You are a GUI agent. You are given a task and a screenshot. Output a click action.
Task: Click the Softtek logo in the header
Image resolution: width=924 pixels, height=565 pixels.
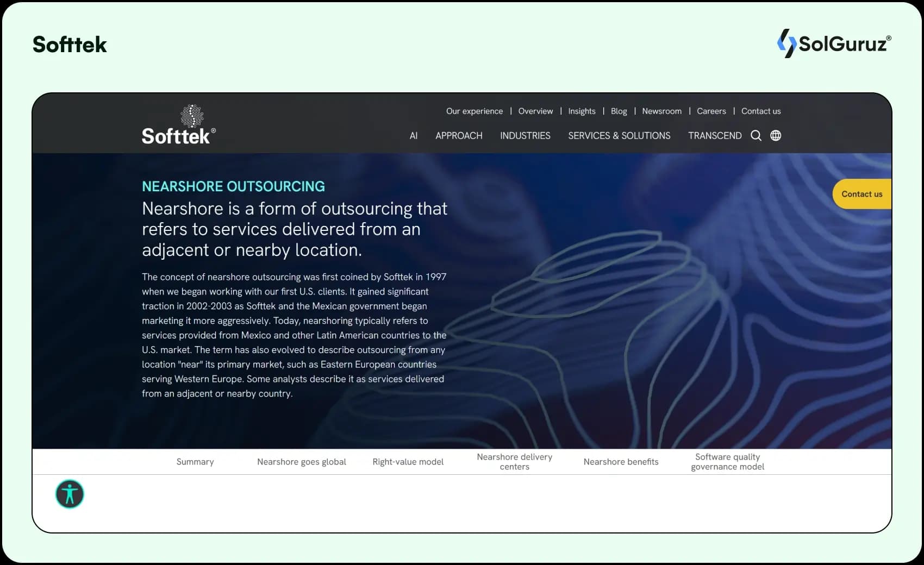179,125
